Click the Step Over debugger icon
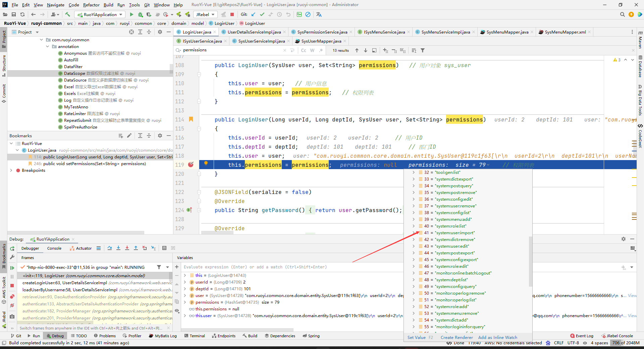The width and height of the screenshot is (644, 349). pos(110,248)
